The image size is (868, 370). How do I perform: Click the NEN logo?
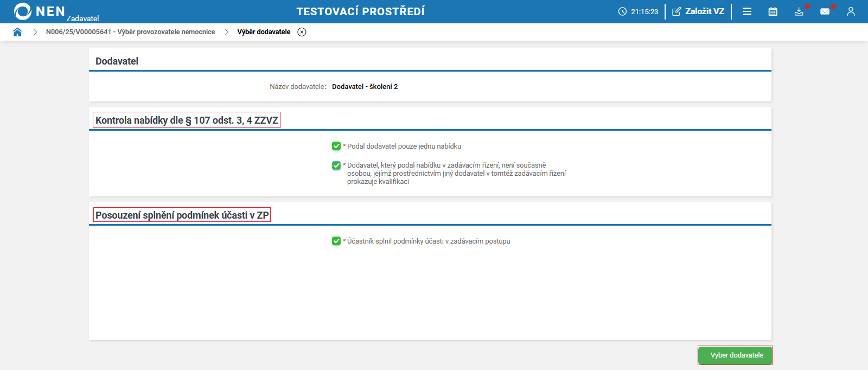point(39,11)
